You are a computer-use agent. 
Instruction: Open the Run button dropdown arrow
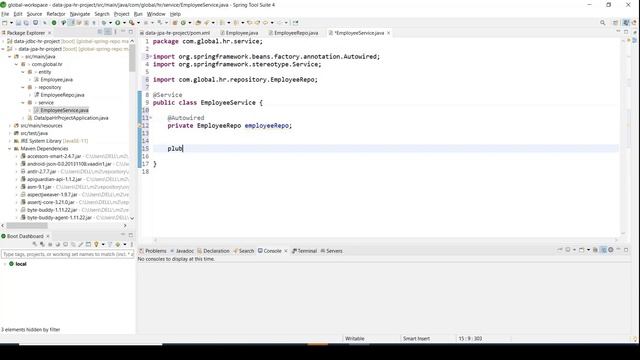(x=124, y=23)
